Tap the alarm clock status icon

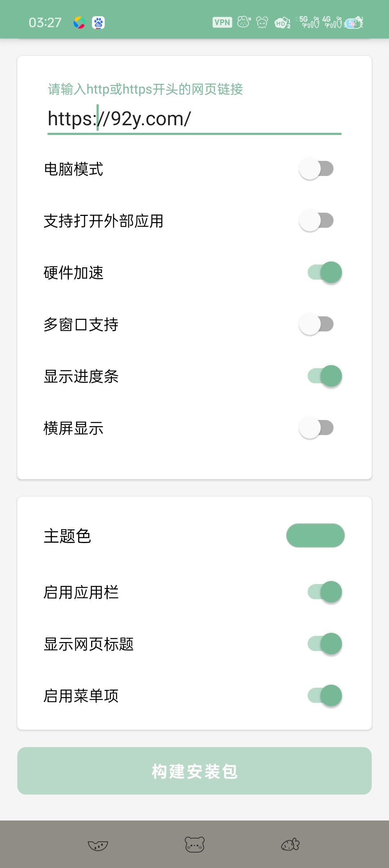coord(262,22)
